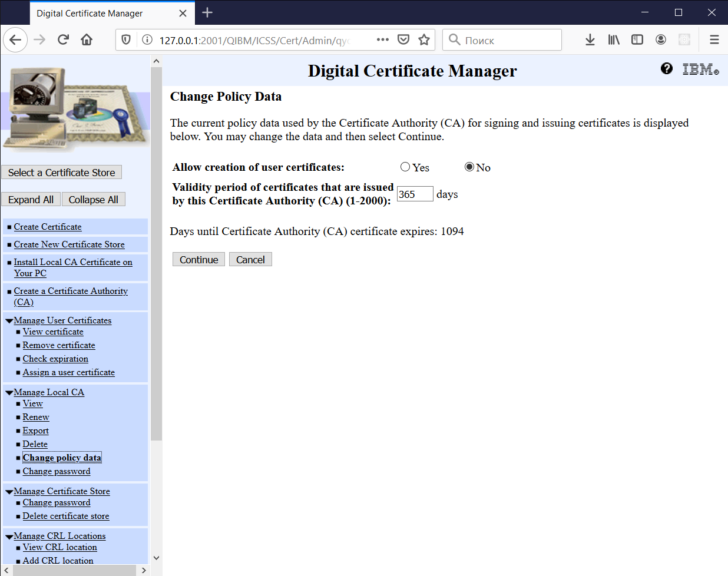
Task: Click the IBM logo
Action: click(x=700, y=69)
